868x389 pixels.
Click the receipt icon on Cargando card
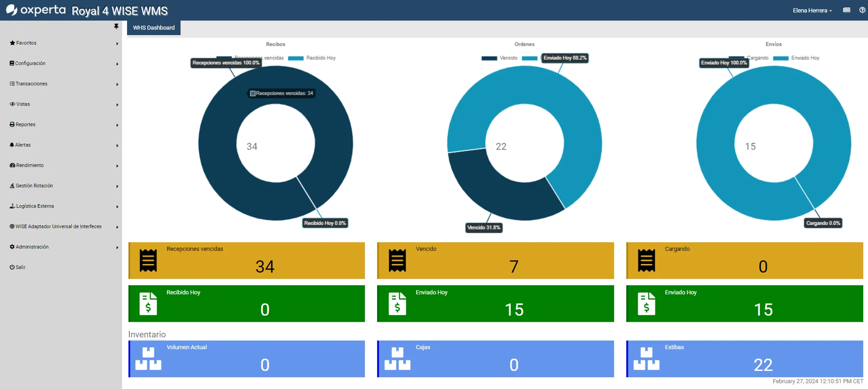646,260
